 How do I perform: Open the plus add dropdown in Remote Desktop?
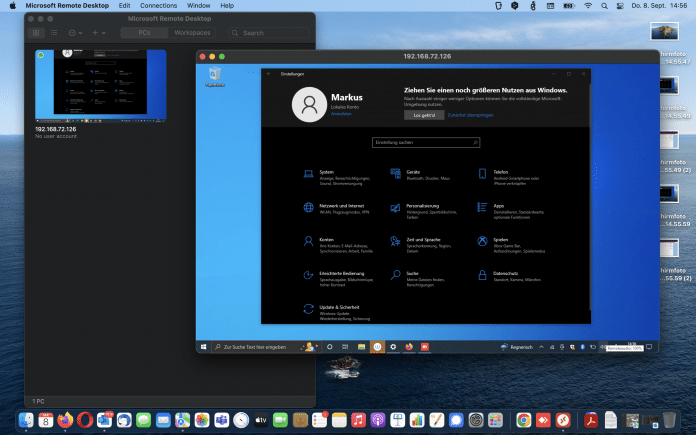[99, 33]
